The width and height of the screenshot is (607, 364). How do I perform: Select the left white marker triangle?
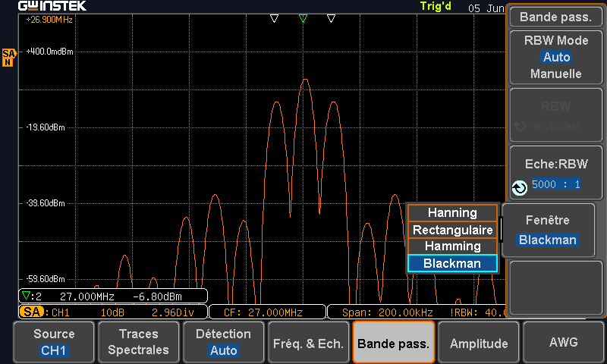click(274, 18)
